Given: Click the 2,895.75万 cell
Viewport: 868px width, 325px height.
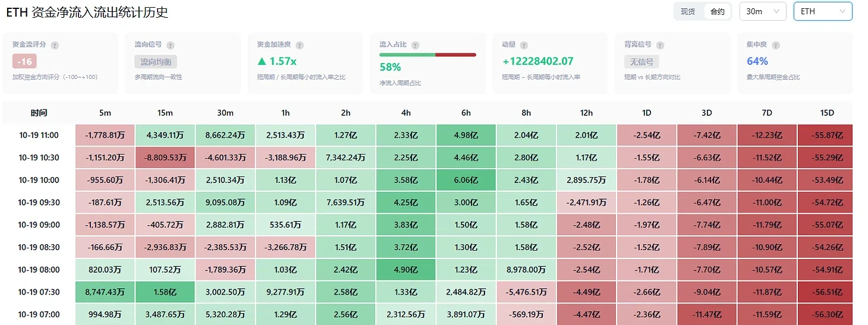Looking at the screenshot, I should pyautogui.click(x=586, y=180).
